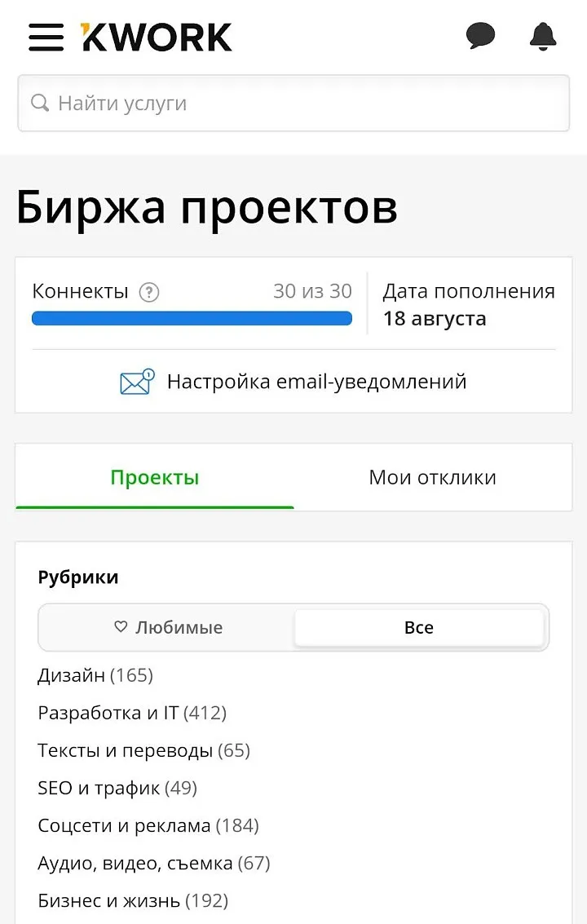Open the Коннекты help question mark
587x924 pixels.
click(x=149, y=292)
